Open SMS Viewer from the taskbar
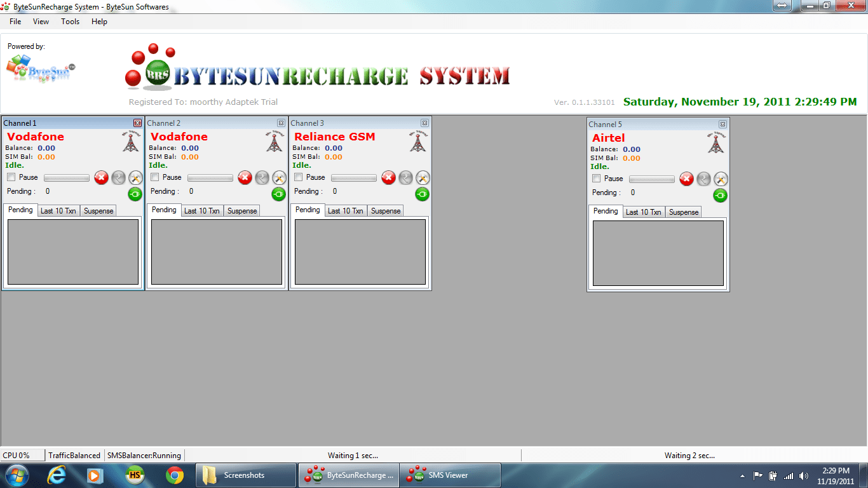The height and width of the screenshot is (488, 868). coord(451,475)
